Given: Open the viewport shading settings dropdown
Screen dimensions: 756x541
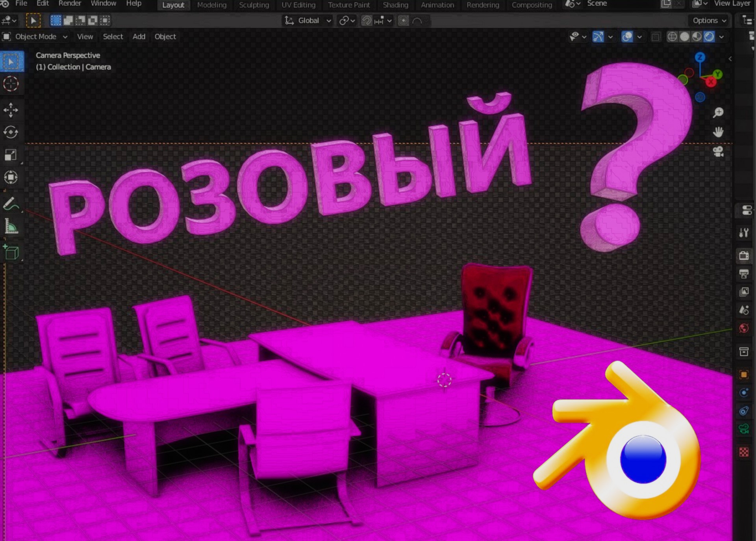Looking at the screenshot, I should 721,37.
